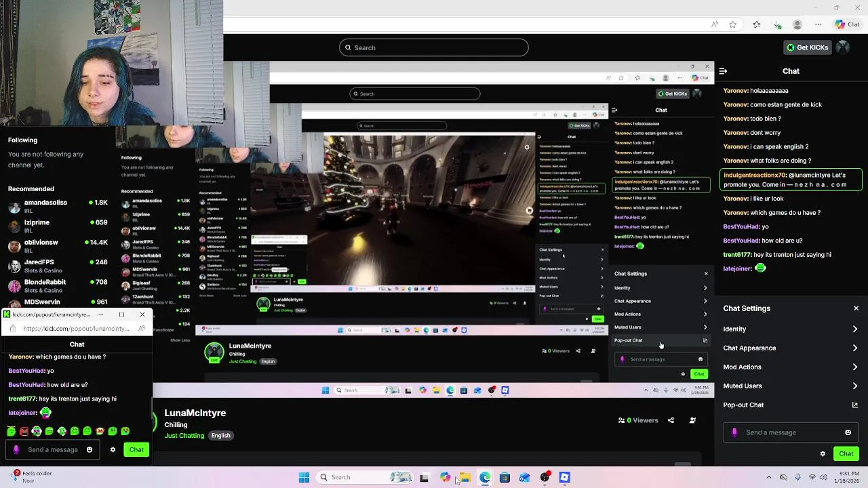This screenshot has width=868, height=488.
Task: Expand Chat Appearance settings
Action: pos(791,348)
